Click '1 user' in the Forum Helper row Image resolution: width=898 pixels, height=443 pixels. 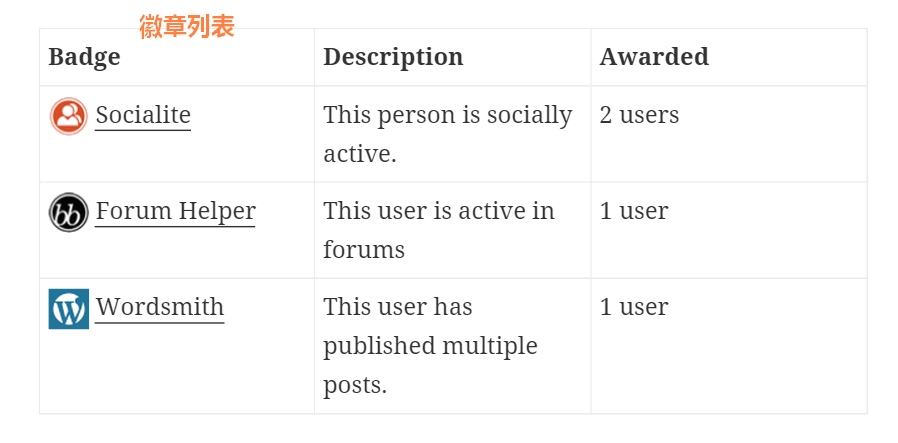coord(633,211)
